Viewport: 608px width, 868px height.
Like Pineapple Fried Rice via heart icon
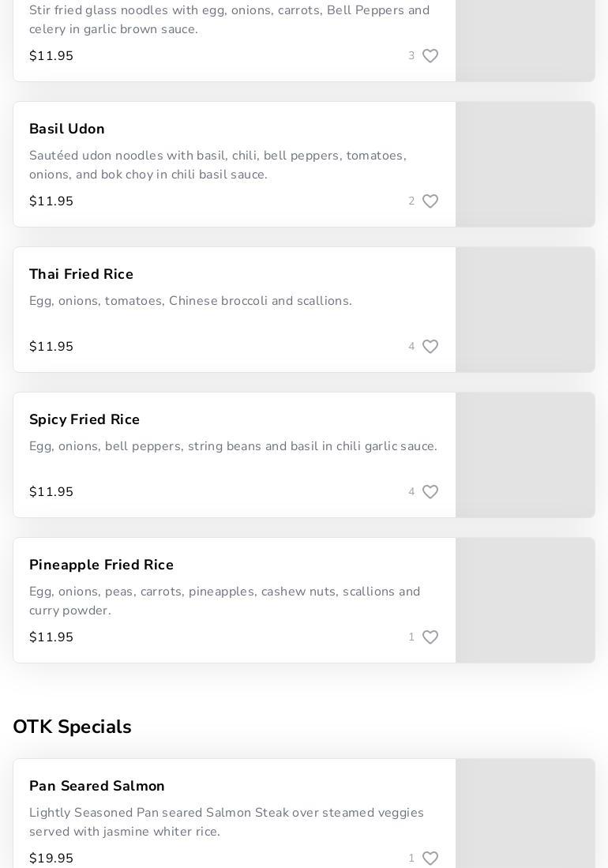pos(430,637)
